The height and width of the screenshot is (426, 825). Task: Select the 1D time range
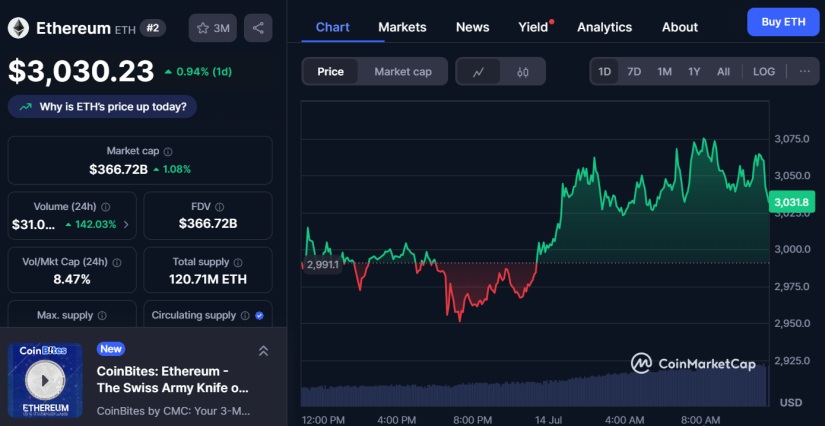(605, 72)
